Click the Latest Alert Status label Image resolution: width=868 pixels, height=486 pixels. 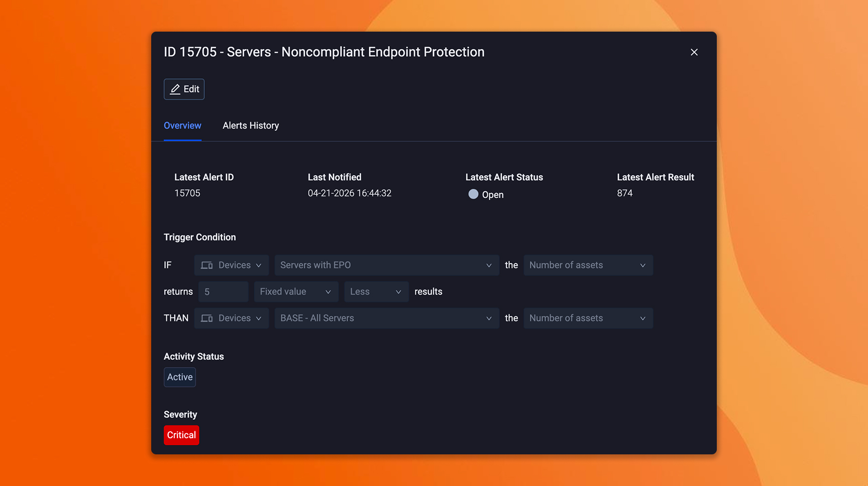[504, 177]
